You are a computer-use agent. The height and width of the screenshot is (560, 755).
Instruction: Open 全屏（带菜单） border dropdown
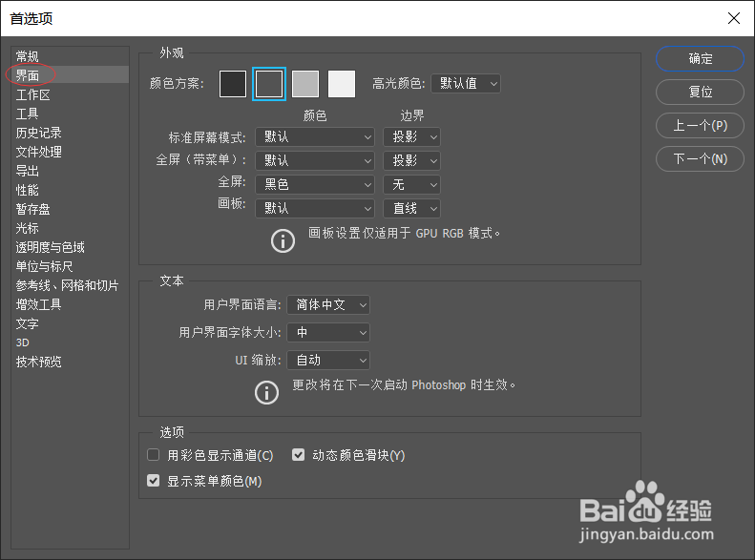pos(411,160)
